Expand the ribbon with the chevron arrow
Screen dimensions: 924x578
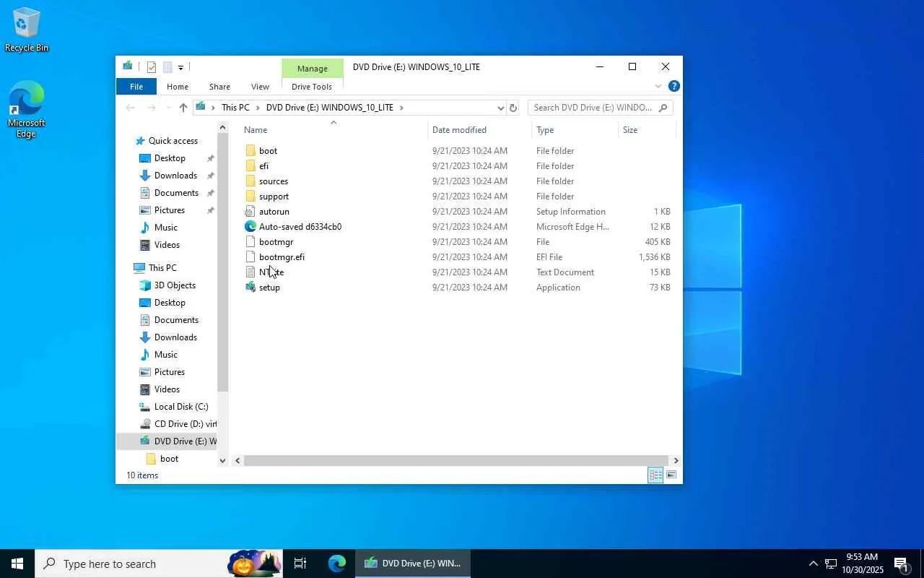click(x=658, y=87)
